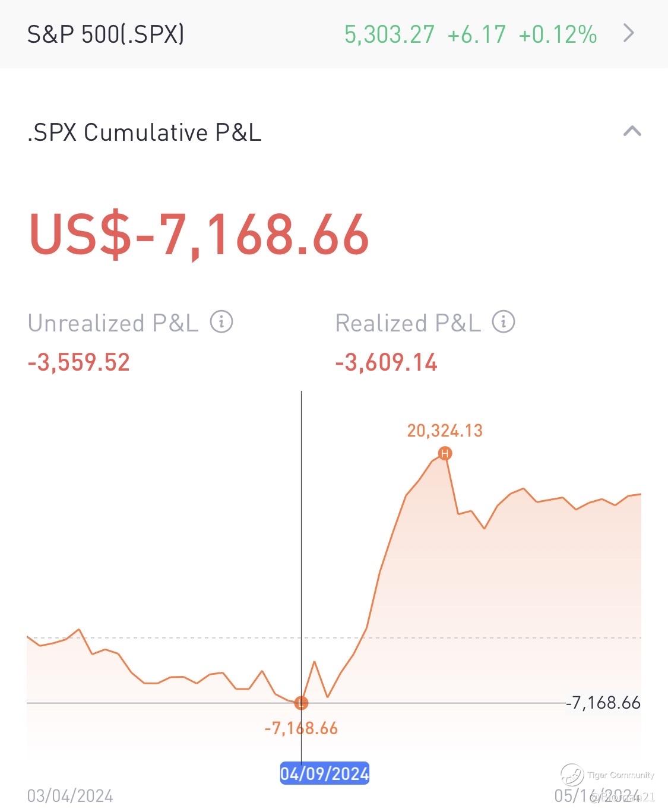Tap the L low-point marker
668x812 pixels.
point(302,703)
